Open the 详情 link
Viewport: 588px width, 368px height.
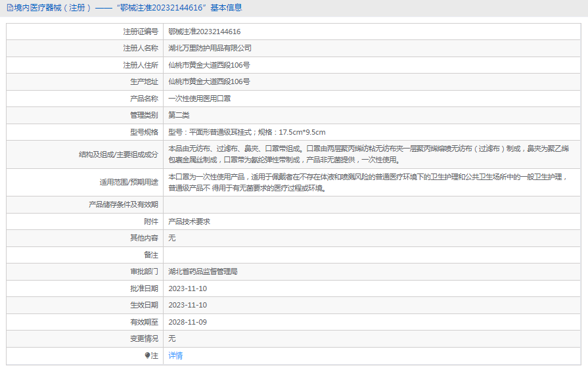pyautogui.click(x=175, y=356)
